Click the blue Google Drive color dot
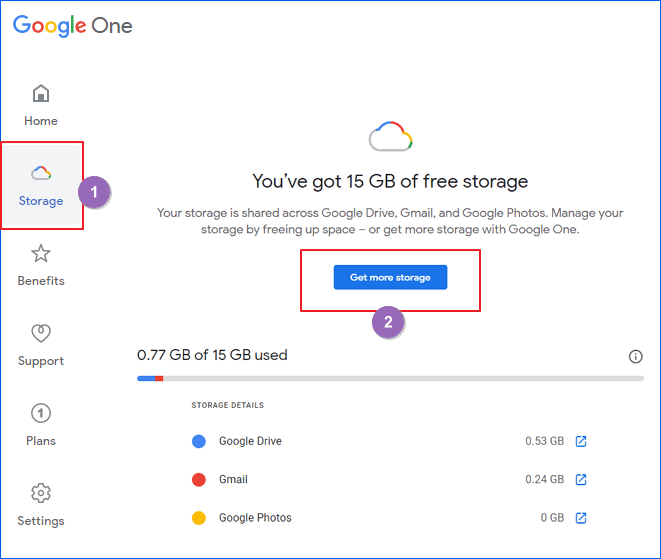Screen dimensions: 661x559 198,441
